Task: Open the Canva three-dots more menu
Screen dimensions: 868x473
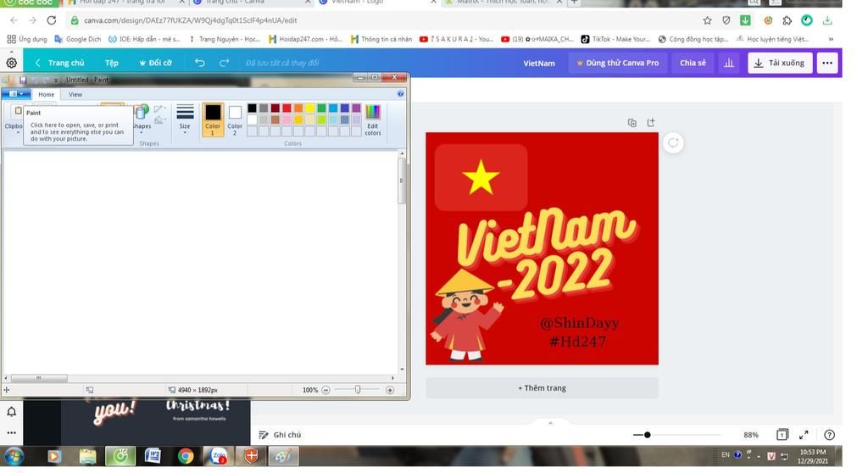Action: click(827, 63)
